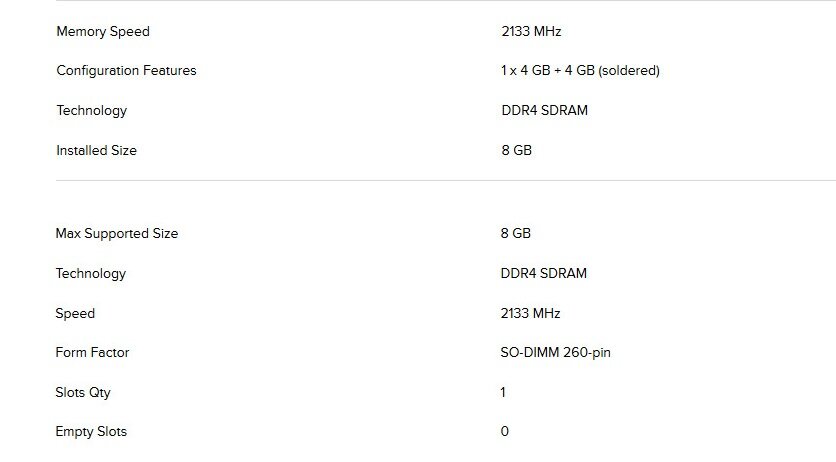Click the Configuration Features label
Viewport: 836px width, 462px height.
click(x=126, y=70)
